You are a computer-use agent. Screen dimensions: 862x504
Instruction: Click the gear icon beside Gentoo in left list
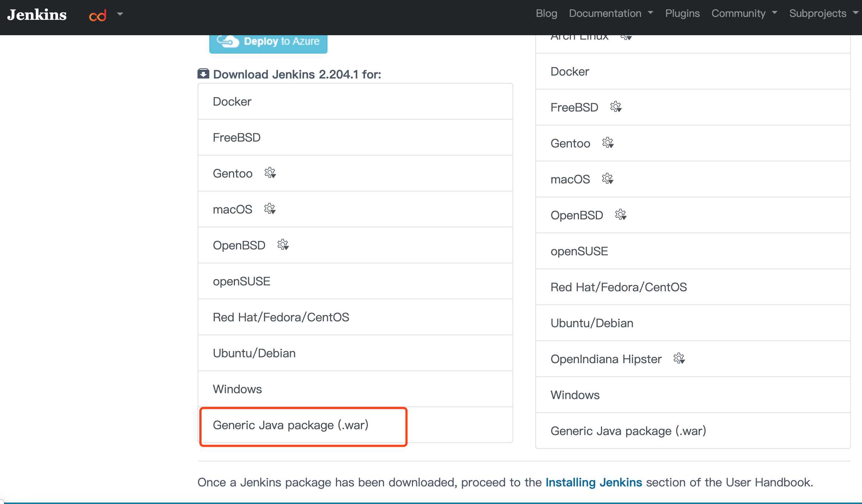[270, 173]
